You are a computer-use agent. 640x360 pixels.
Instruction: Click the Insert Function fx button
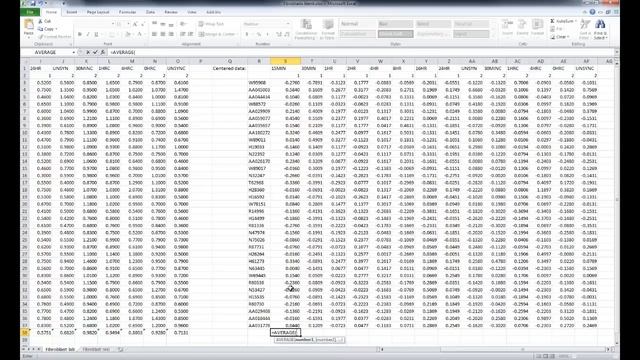click(103, 52)
